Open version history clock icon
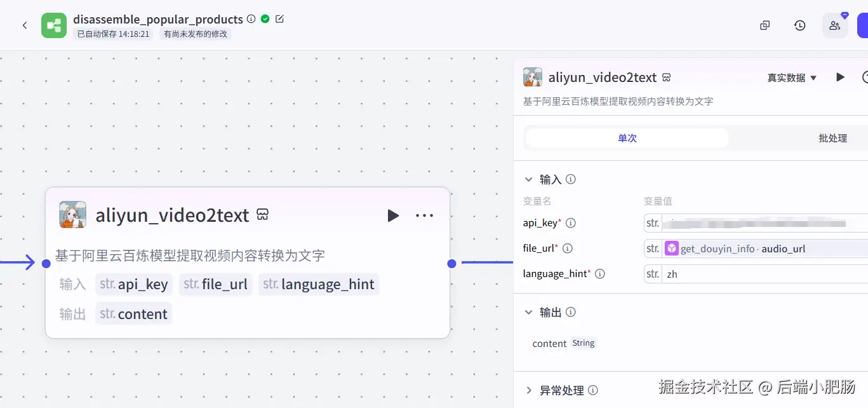 pyautogui.click(x=800, y=25)
